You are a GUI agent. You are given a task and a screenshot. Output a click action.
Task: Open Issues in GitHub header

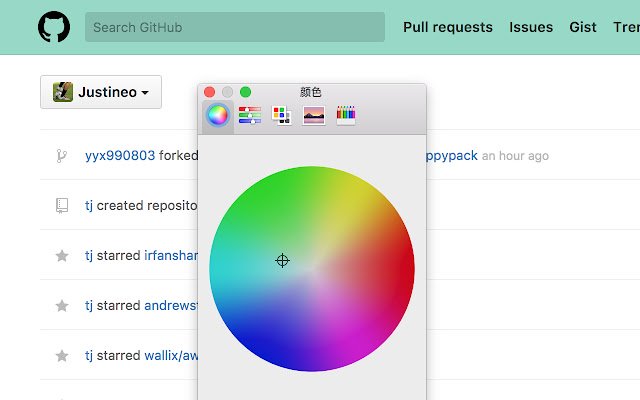[531, 27]
